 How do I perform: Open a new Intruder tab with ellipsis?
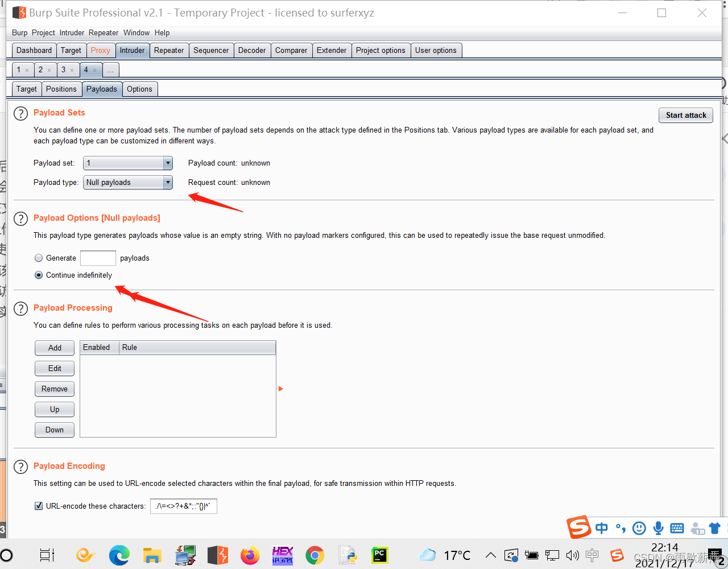[x=110, y=69]
